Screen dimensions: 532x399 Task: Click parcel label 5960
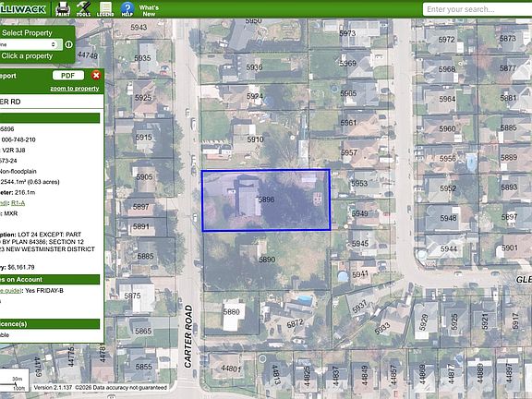(x=447, y=129)
